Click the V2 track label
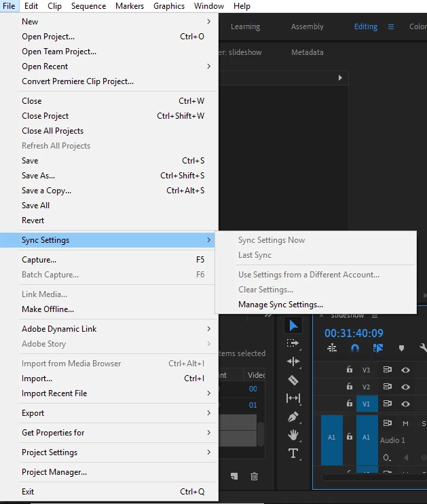Viewport: 427px width, 504px height. (x=366, y=387)
